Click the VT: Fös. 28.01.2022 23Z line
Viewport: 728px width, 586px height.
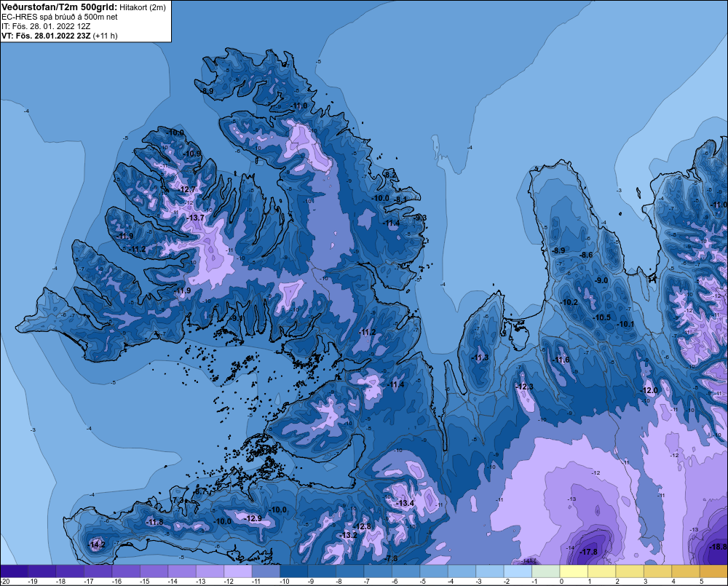click(x=60, y=36)
